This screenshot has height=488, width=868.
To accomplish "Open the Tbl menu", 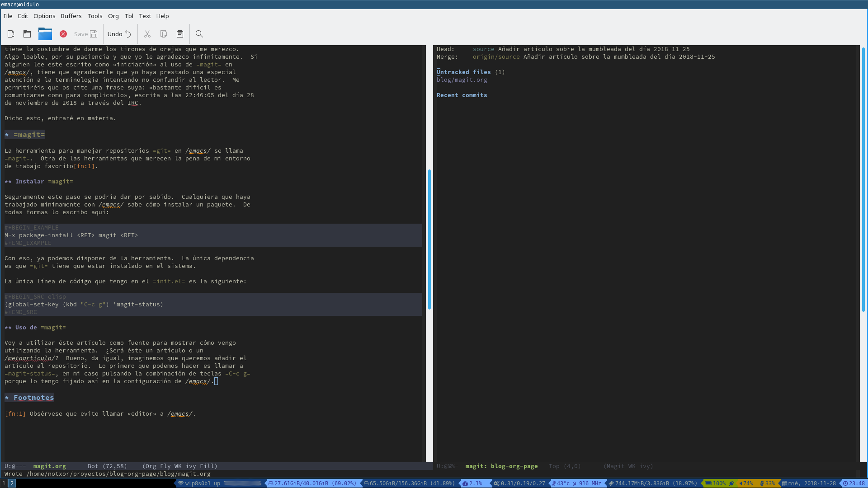I will pos(129,16).
